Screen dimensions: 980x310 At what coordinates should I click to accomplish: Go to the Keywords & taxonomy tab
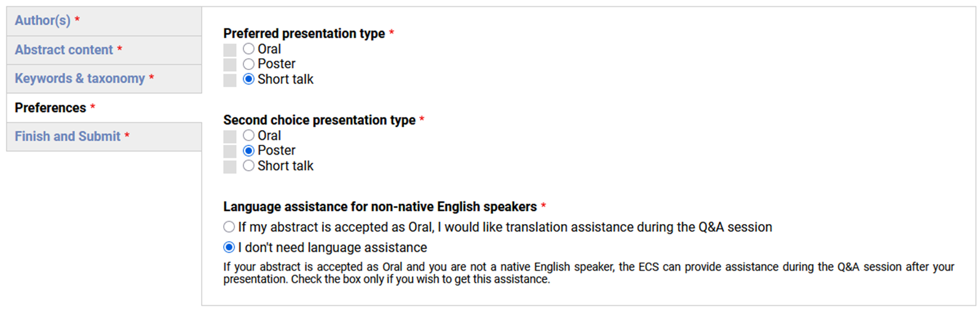click(80, 79)
